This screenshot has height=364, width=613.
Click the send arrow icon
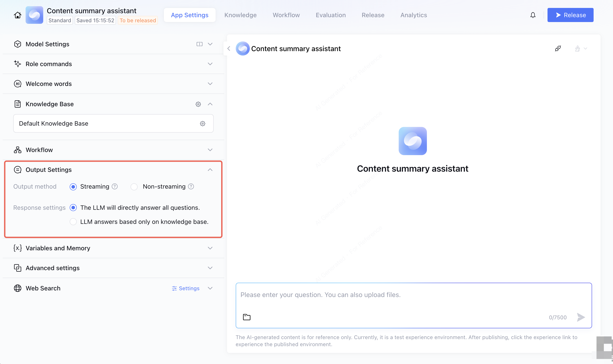click(x=581, y=317)
